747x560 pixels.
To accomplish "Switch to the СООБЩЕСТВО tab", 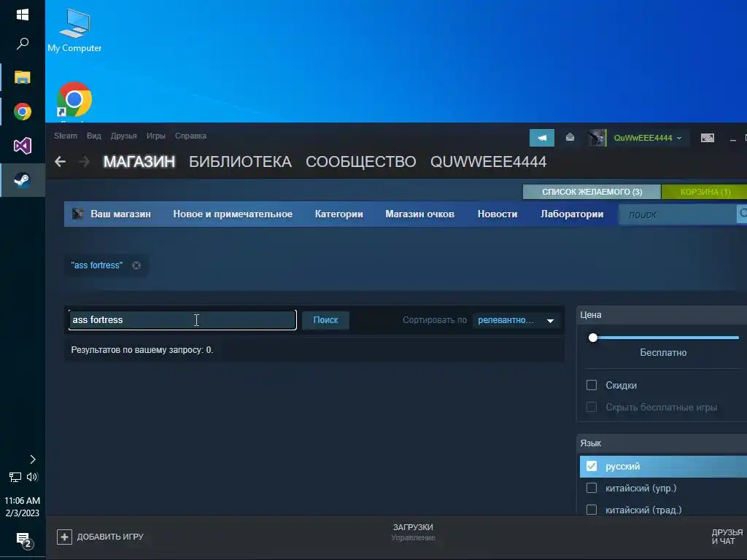I will (360, 162).
